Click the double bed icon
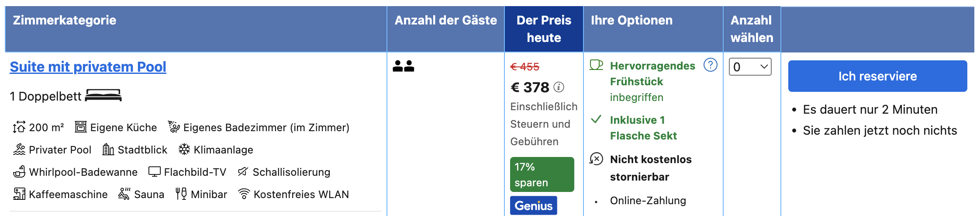The image size is (980, 216). click(x=103, y=95)
